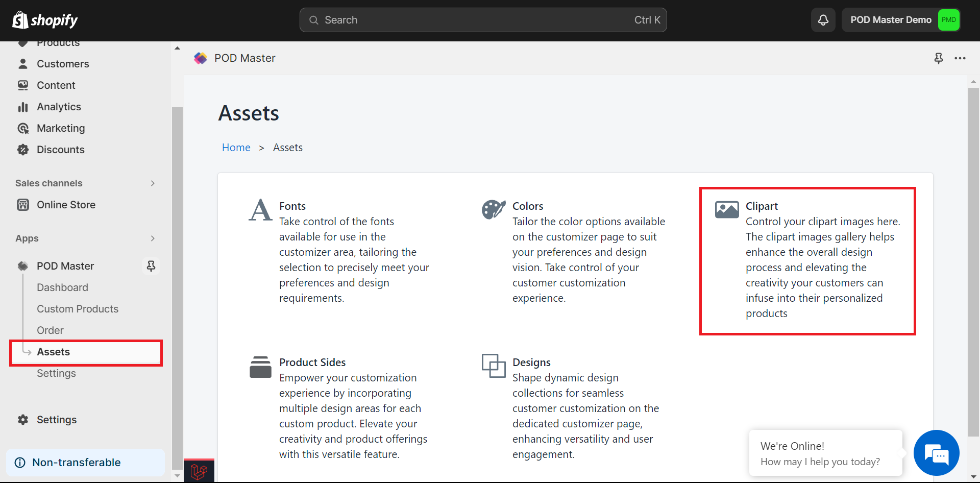Open Online Store sales channel
Image resolution: width=980 pixels, height=483 pixels.
[66, 205]
